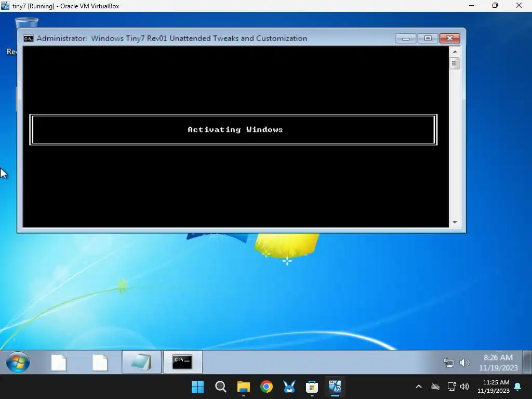Click console scrollbar down arrow
Viewport: 532px width, 399px height.
455,222
